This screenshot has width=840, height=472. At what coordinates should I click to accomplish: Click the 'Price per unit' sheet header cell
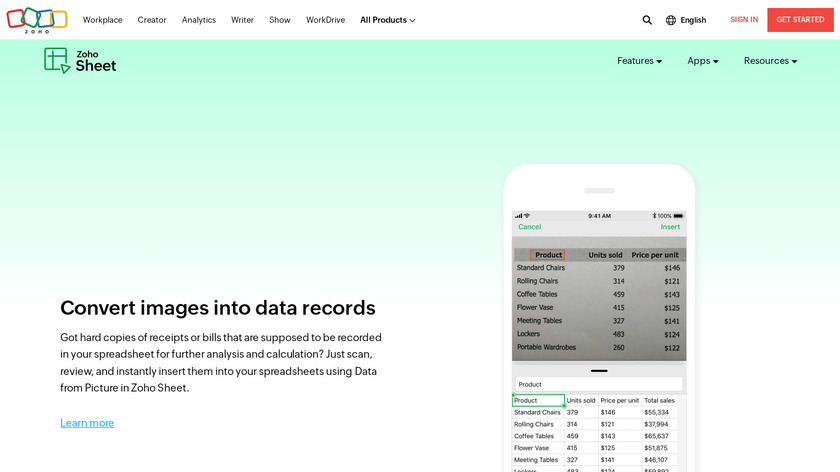(620, 400)
